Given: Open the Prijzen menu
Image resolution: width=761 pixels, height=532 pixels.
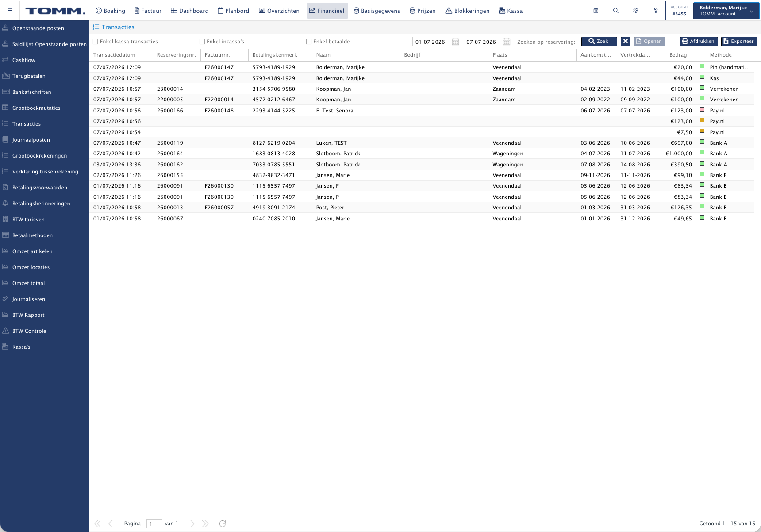Looking at the screenshot, I should click(x=422, y=11).
